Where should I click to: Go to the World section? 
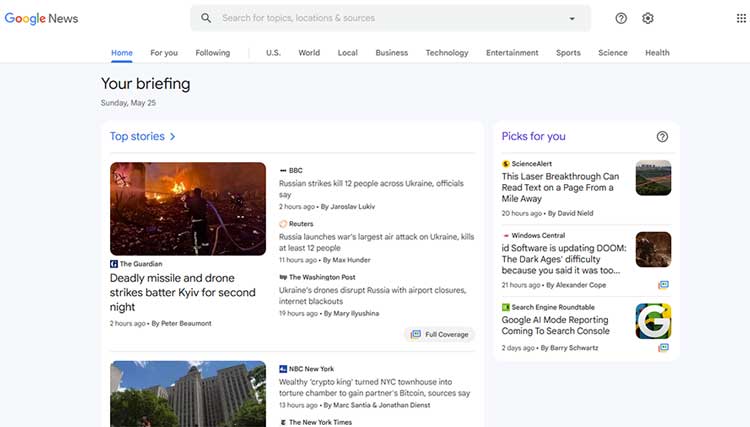coord(309,53)
